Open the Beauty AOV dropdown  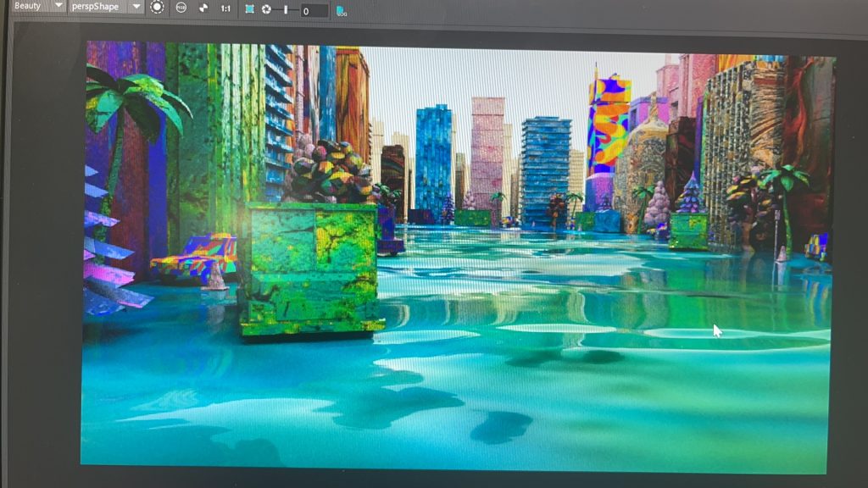click(37, 6)
